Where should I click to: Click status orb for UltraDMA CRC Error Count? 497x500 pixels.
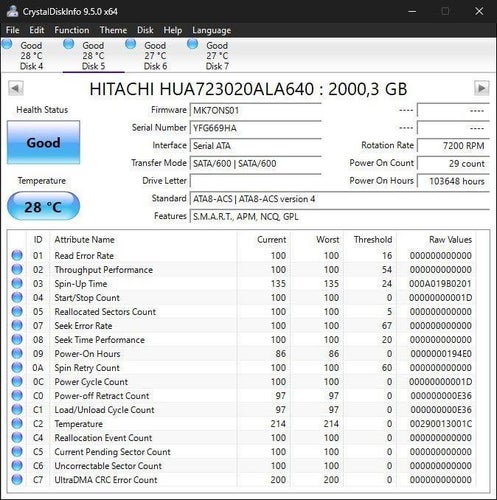click(17, 479)
